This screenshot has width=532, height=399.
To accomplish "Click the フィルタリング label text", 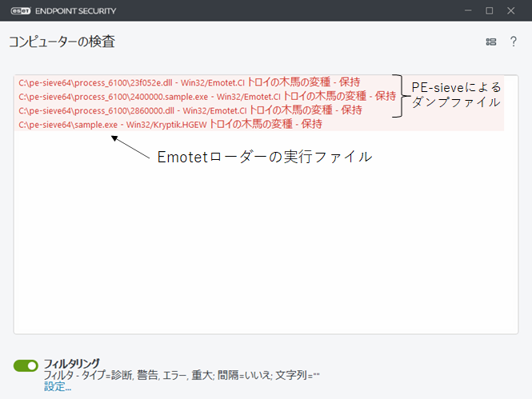I will pos(71,363).
